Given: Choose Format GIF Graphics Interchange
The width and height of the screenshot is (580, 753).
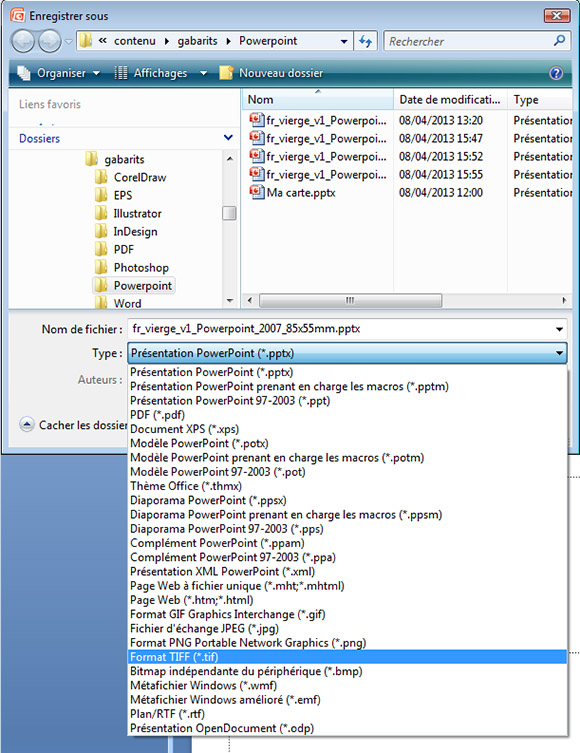Looking at the screenshot, I should (347, 614).
